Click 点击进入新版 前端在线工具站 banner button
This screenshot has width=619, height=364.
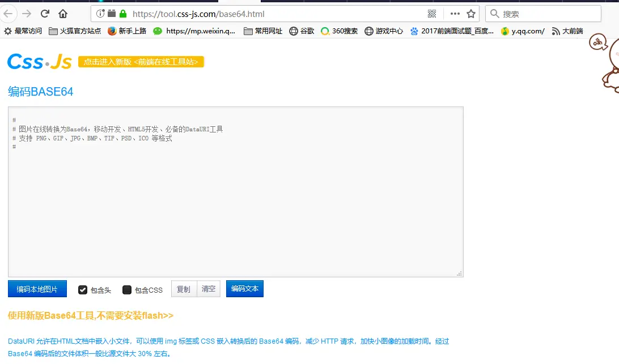(141, 62)
